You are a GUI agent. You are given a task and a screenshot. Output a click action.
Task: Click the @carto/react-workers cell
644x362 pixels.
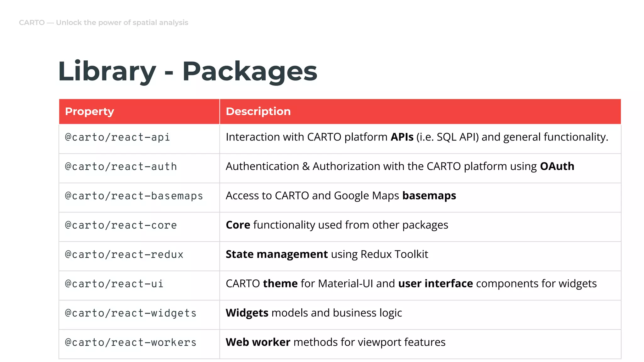139,344
